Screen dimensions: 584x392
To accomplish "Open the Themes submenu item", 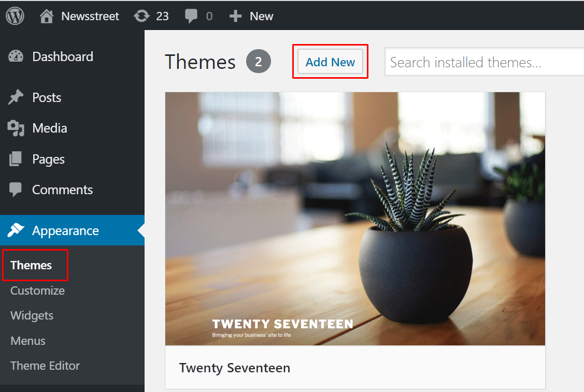I will (31, 265).
